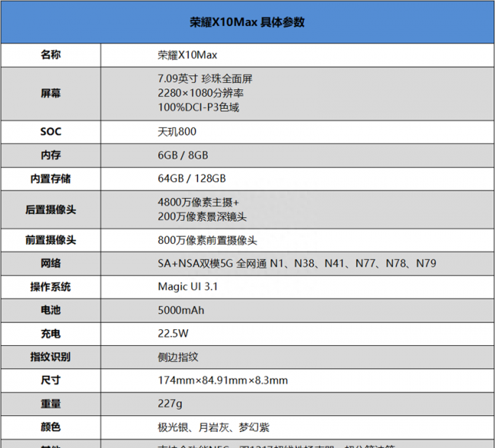The image size is (495, 448).
Task: Select the "充电" row label
Action: 50,334
